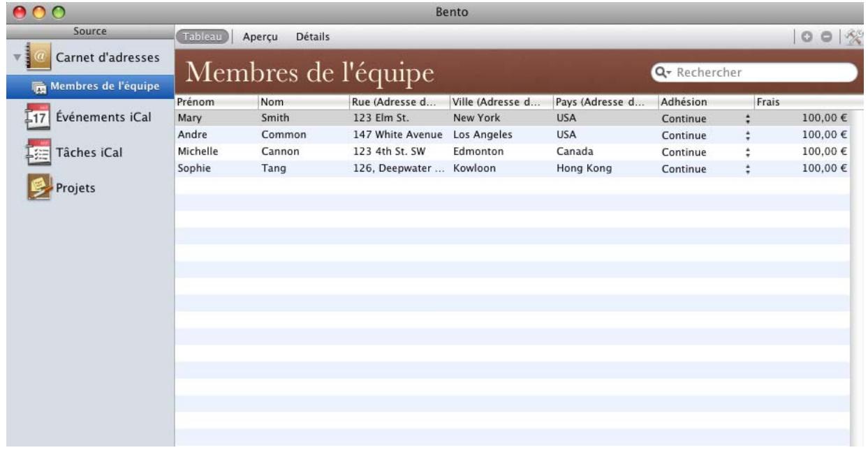Open Adhésion popup for Sophie Tang row
Image resolution: width=868 pixels, height=450 pixels.
coord(747,169)
